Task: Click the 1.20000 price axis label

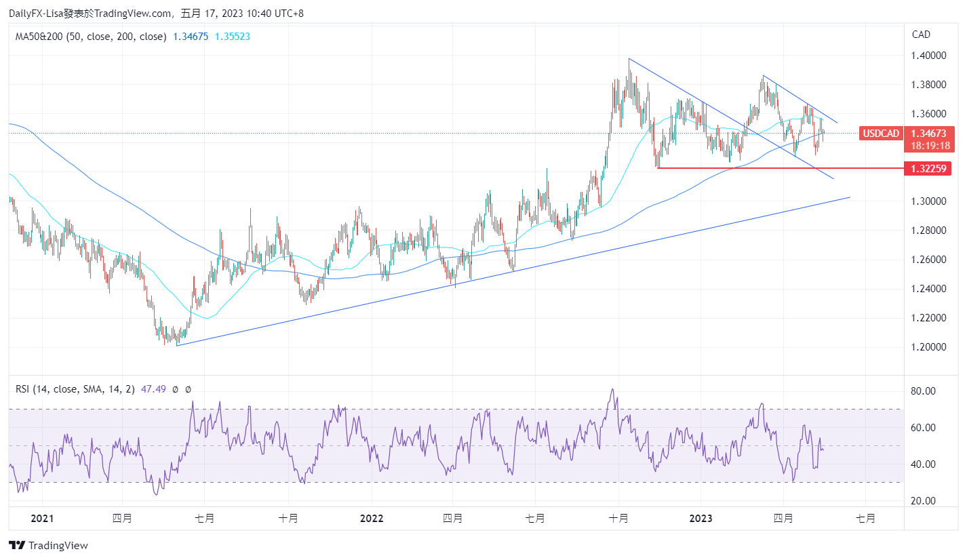Action: pyautogui.click(x=929, y=347)
